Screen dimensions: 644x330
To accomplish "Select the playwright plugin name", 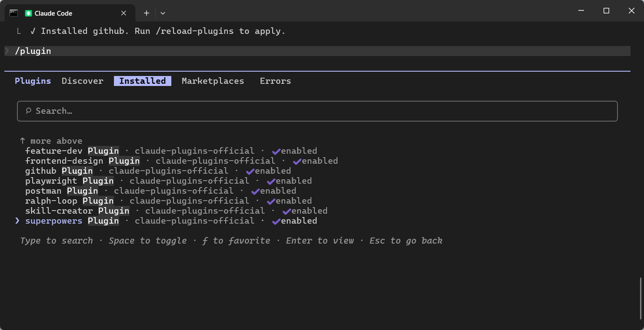I will click(51, 181).
